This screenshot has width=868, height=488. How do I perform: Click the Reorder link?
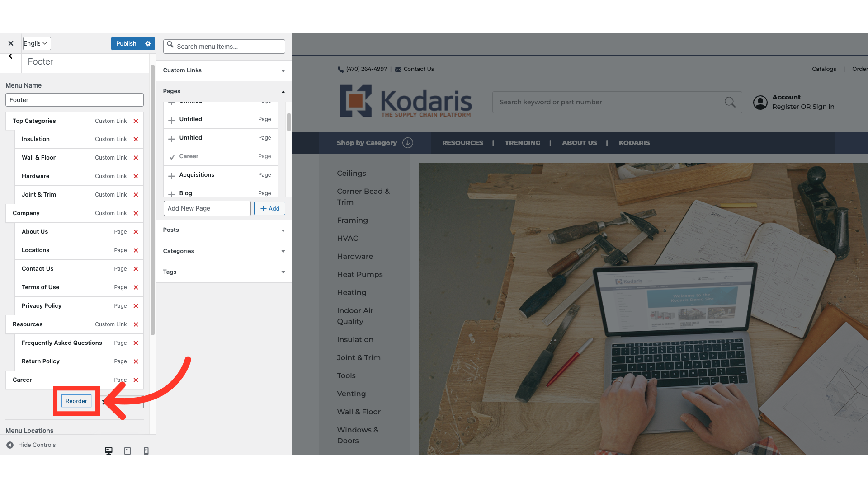click(x=76, y=401)
